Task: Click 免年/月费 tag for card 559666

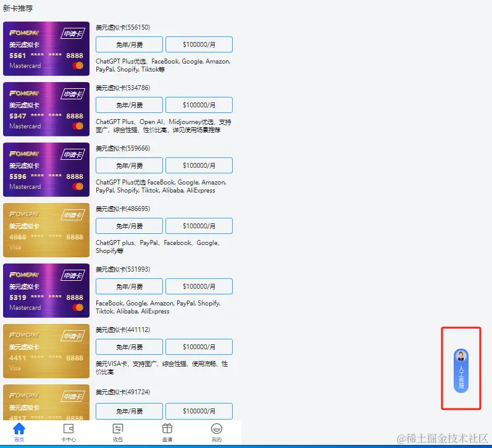Action: point(129,165)
